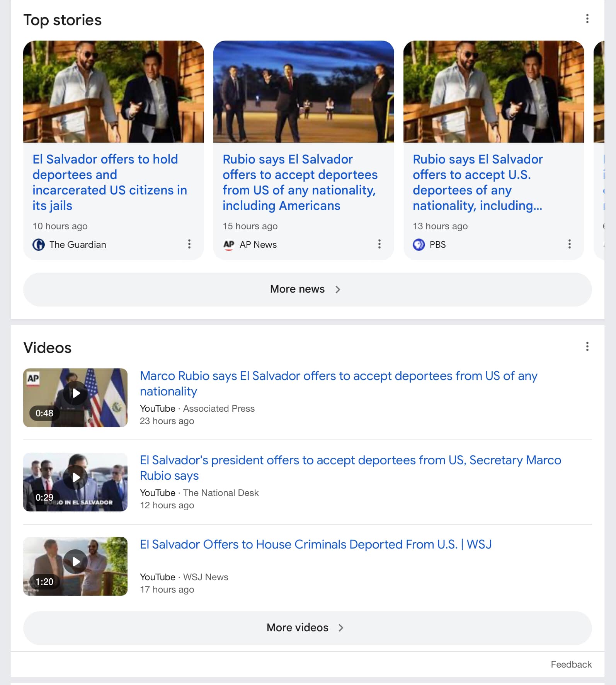Open the PBS story's three-dot menu

[569, 244]
